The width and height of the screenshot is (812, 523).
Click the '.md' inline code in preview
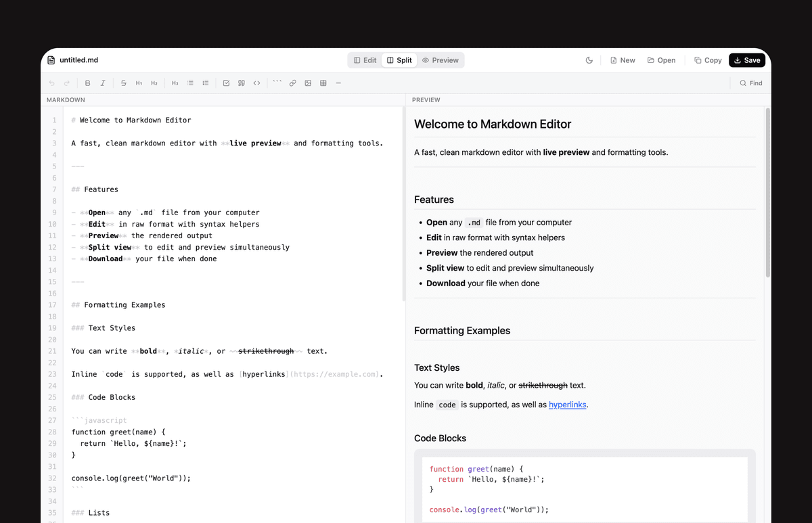pos(475,223)
